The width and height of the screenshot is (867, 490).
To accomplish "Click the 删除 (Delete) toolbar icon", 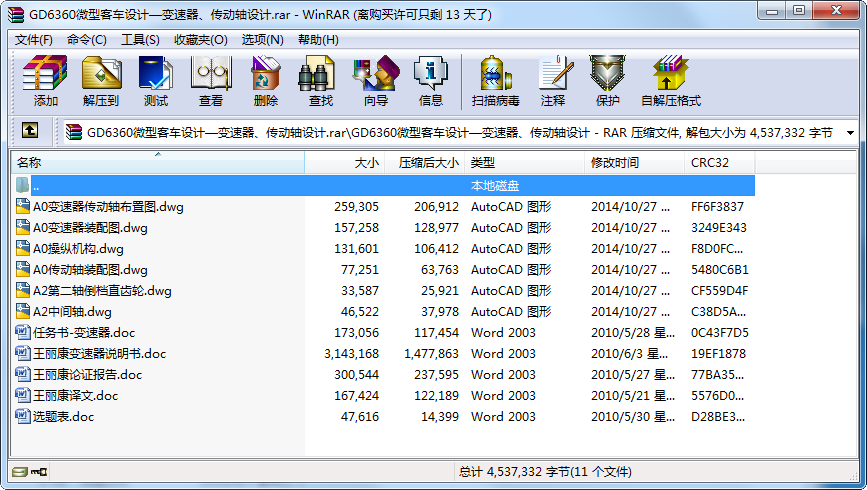I will tap(265, 81).
